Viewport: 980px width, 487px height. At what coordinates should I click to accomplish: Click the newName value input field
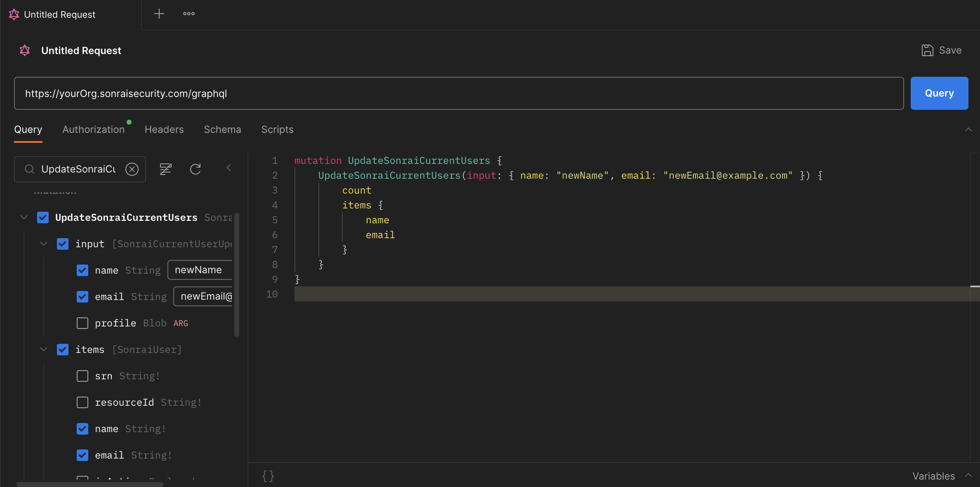click(x=200, y=270)
